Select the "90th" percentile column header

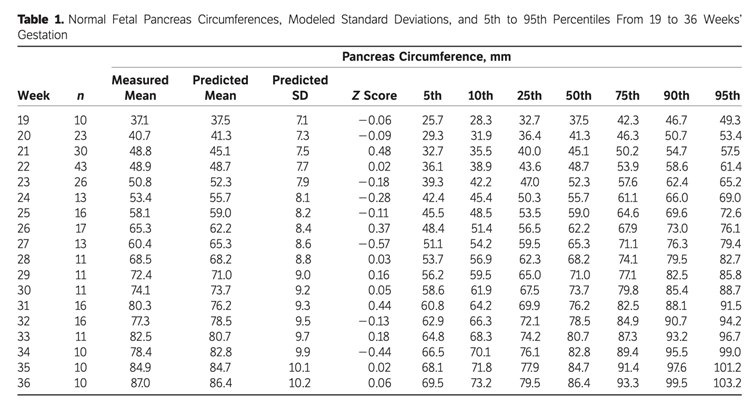point(676,96)
